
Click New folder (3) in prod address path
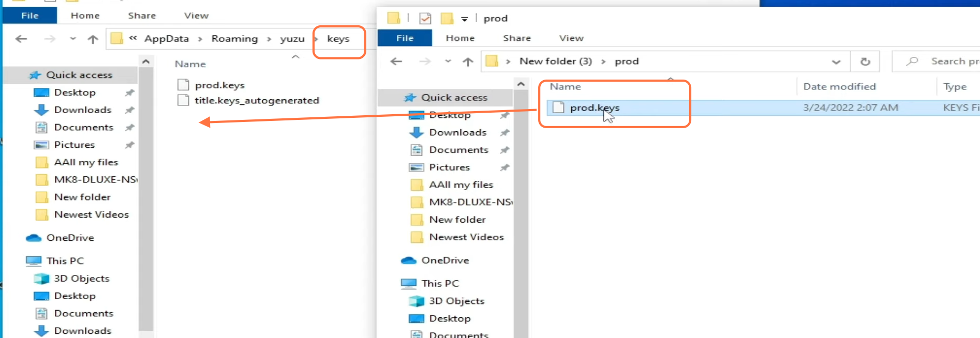tap(556, 62)
